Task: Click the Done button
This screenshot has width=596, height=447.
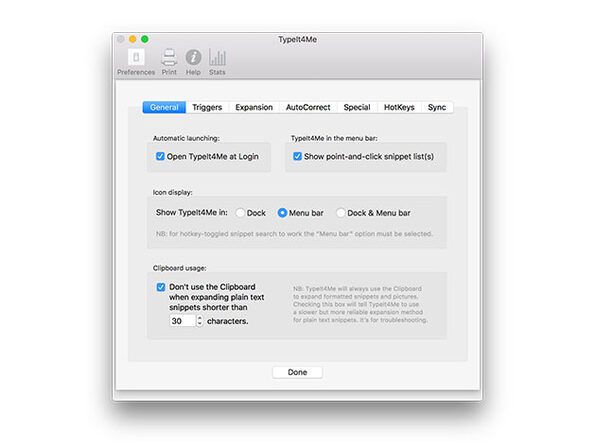Action: [297, 372]
